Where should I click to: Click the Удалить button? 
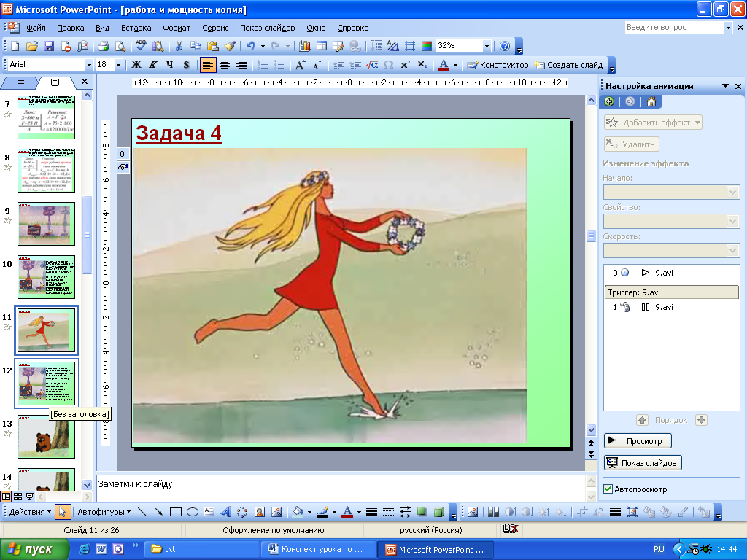[632, 144]
